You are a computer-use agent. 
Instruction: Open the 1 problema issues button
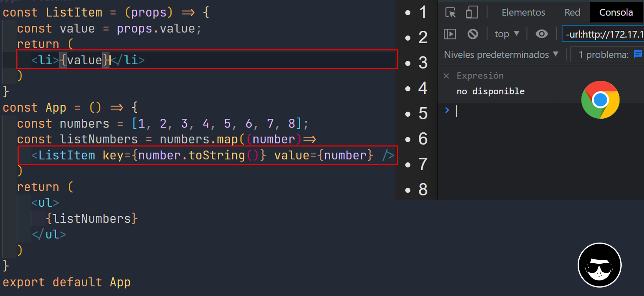(607, 54)
